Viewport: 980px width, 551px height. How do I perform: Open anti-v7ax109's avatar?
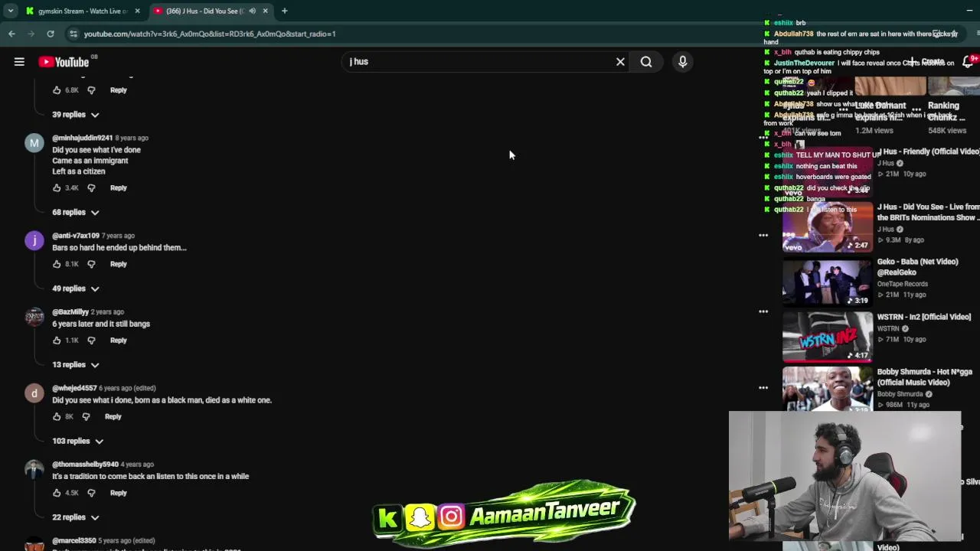click(34, 241)
